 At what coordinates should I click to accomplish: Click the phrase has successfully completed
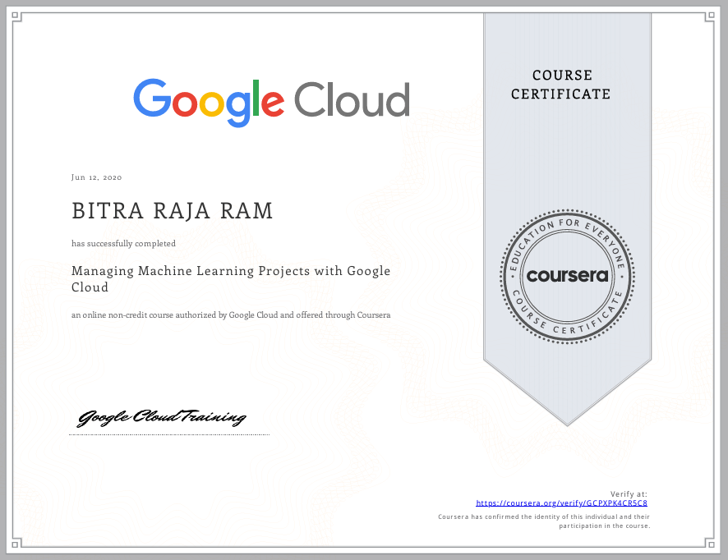123,243
